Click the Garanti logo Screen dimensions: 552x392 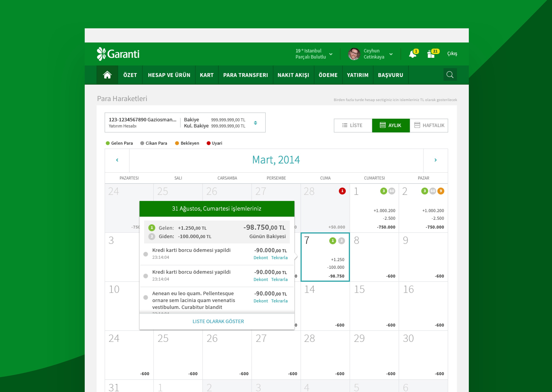pos(118,54)
